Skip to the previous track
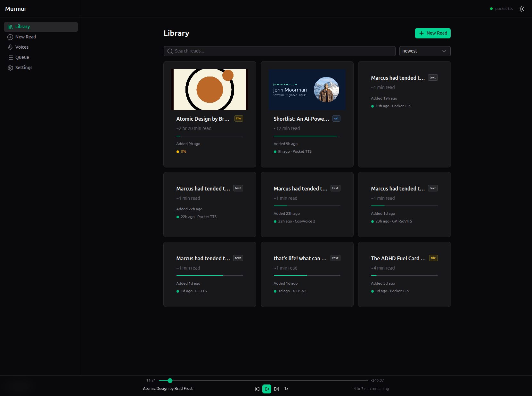 pos(257,389)
